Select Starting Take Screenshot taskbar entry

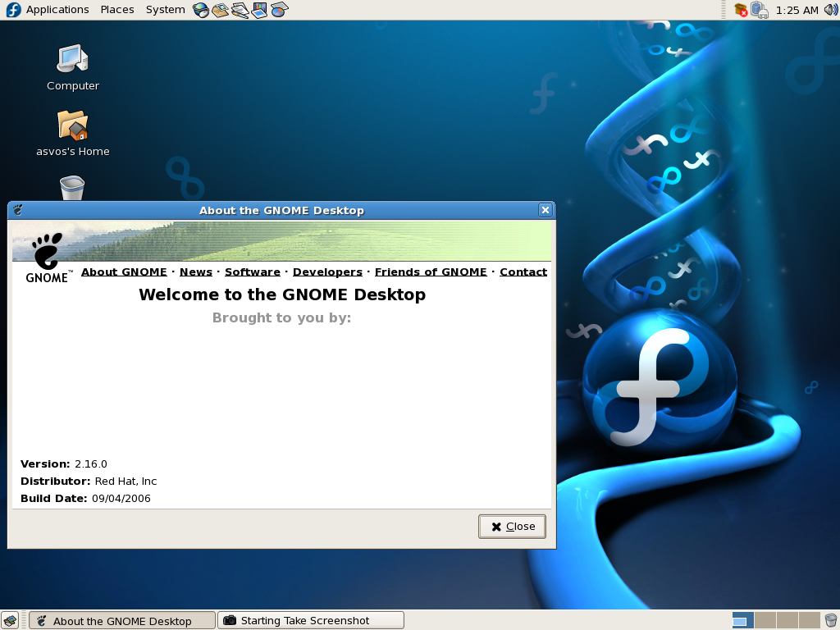pos(311,620)
